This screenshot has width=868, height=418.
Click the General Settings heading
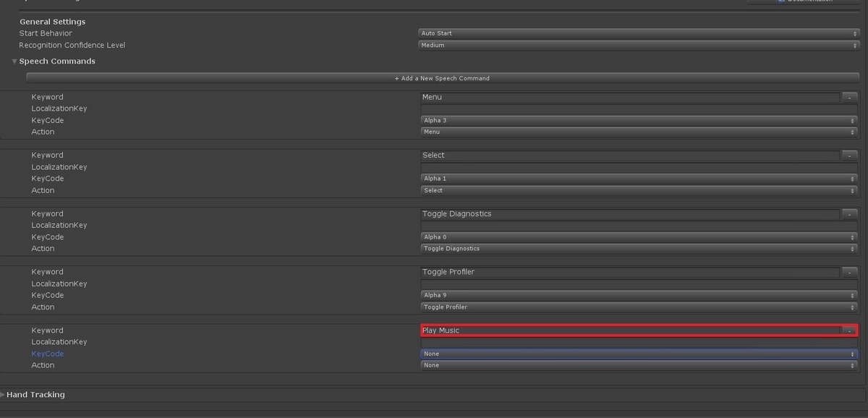tap(52, 22)
